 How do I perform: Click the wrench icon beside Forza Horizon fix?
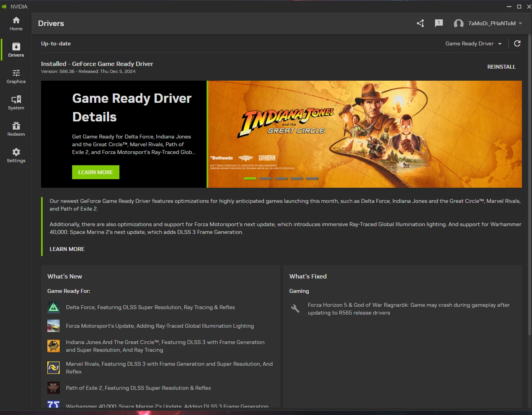[295, 309]
